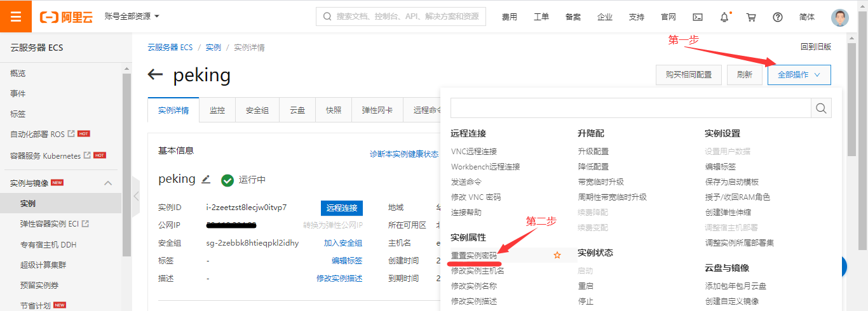The width and height of the screenshot is (868, 311).
Task: Click the green 运行中 status icon
Action: [x=227, y=180]
